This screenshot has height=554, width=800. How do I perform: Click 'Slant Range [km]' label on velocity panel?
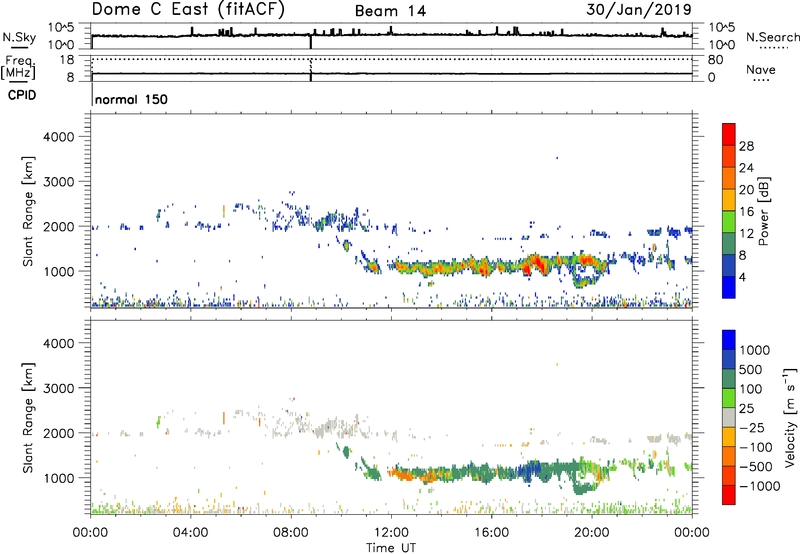(x=28, y=417)
